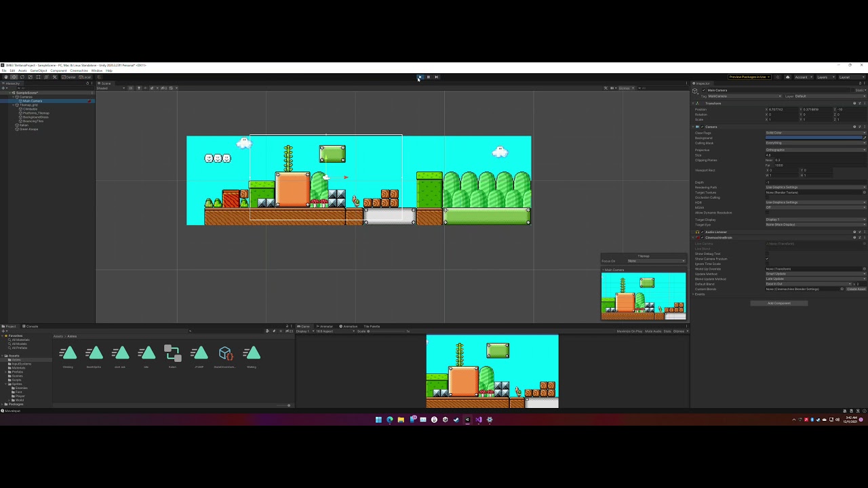The height and width of the screenshot is (488, 868).
Task: Select Main Camera in Hierarchy
Action: click(x=32, y=101)
